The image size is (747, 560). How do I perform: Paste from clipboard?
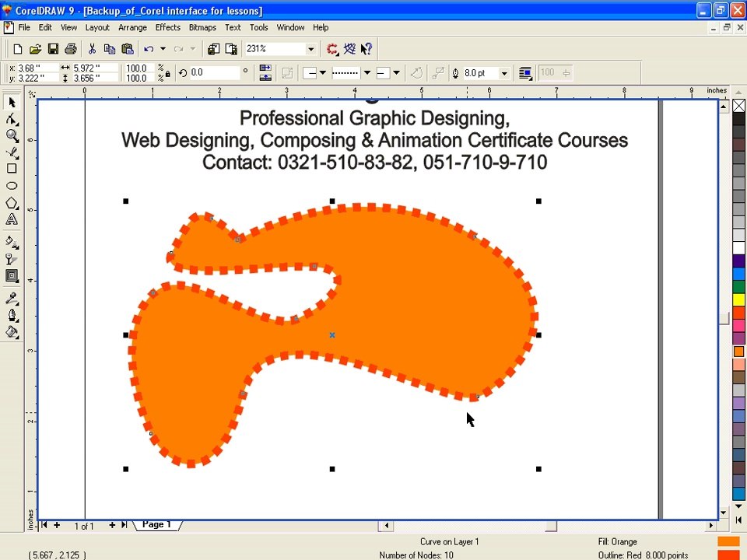[x=127, y=49]
